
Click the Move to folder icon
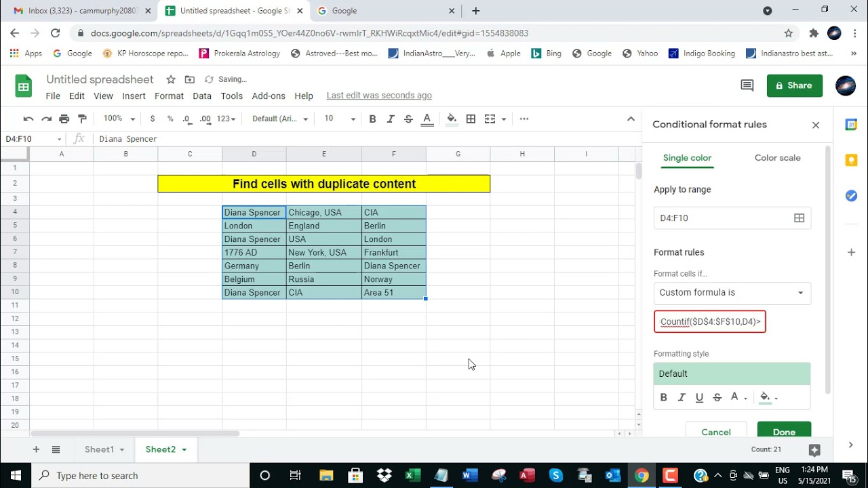pyautogui.click(x=189, y=79)
